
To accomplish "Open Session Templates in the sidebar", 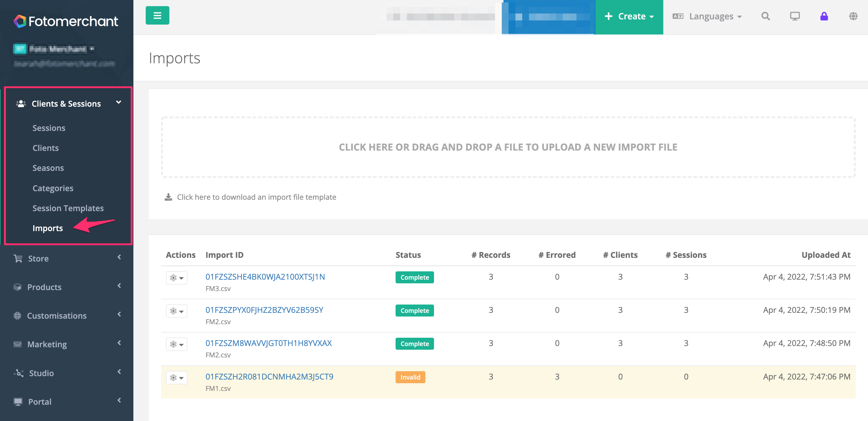I will [x=68, y=208].
